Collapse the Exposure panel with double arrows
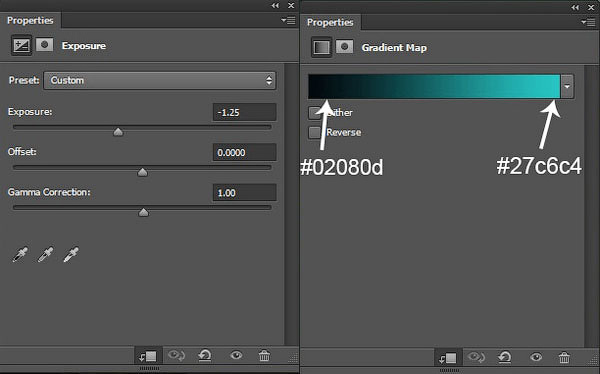The width and height of the screenshot is (600, 374). coord(275,5)
